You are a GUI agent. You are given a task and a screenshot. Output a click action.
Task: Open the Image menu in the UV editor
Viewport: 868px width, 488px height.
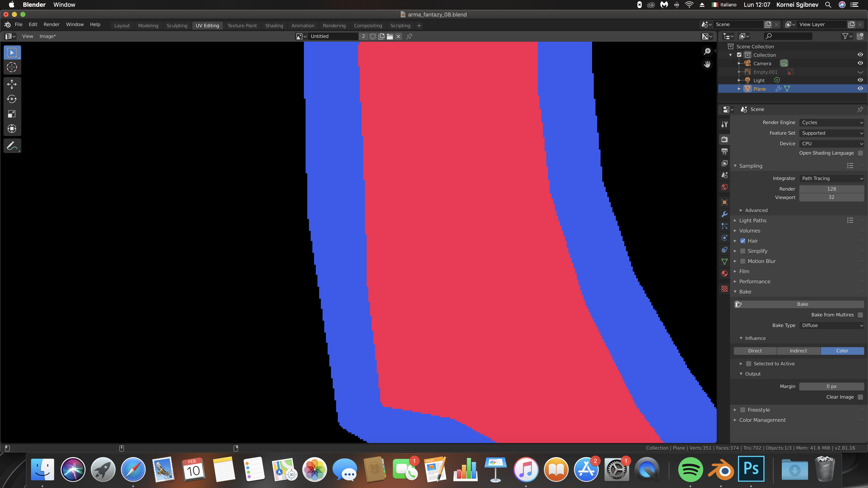tap(47, 36)
